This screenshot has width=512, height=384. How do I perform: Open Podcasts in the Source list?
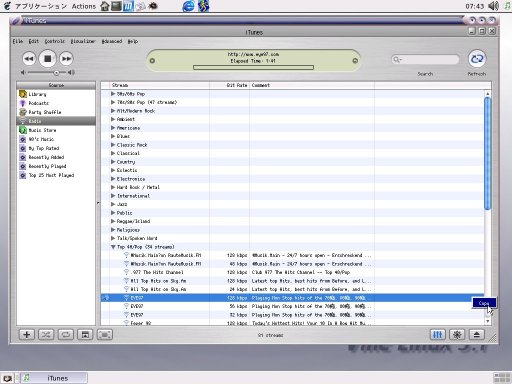[56, 103]
